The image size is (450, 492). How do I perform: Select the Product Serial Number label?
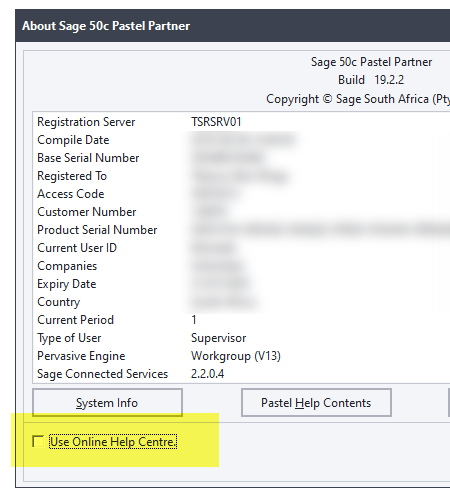click(x=97, y=230)
